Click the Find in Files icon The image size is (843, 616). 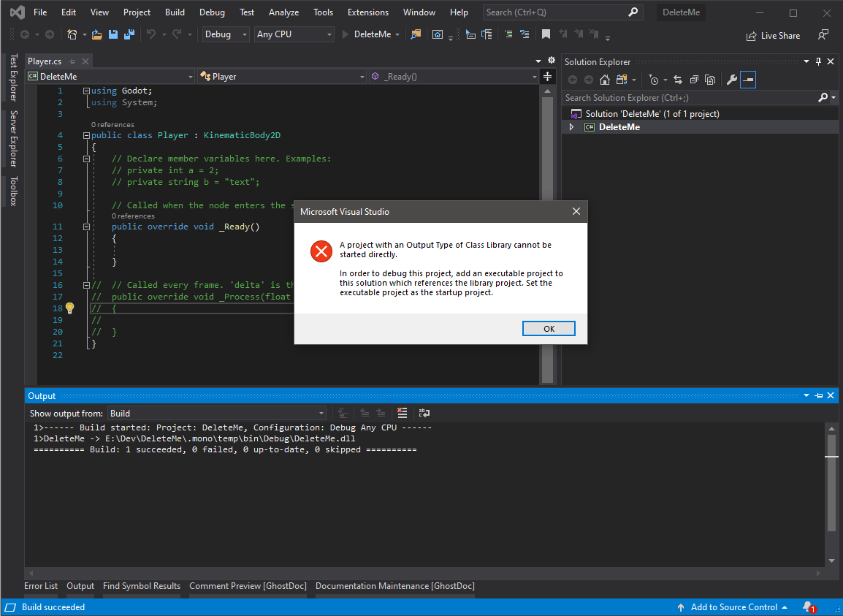tap(416, 34)
